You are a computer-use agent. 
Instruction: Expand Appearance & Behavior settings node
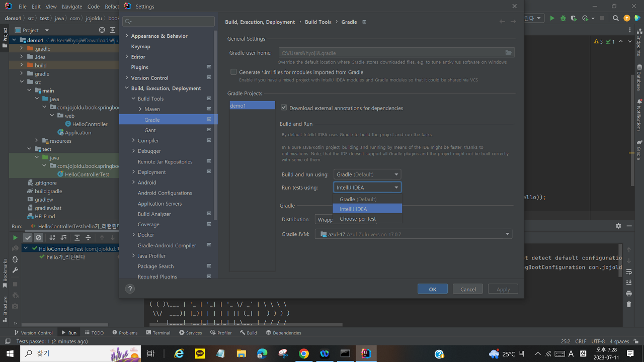click(127, 36)
